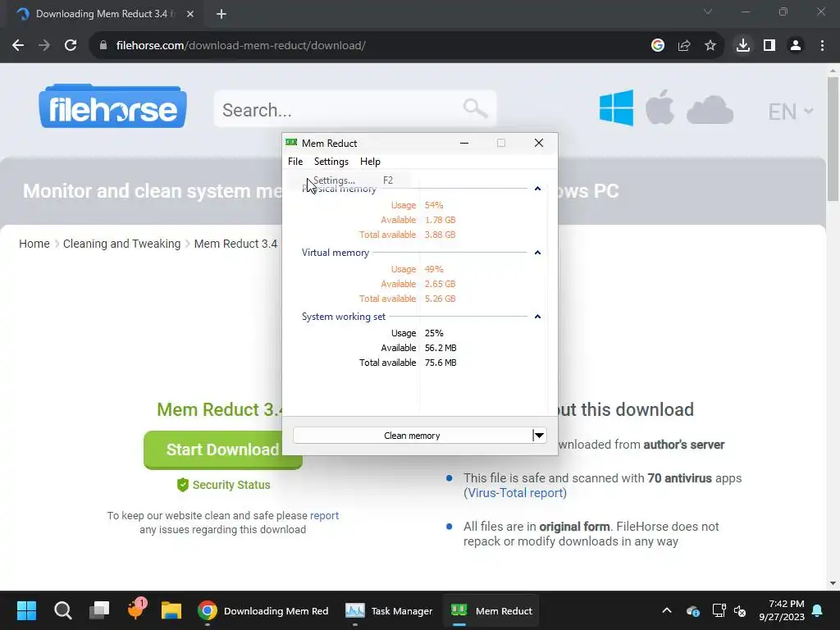Image resolution: width=840 pixels, height=630 pixels.
Task: Collapse the Virtual memory section
Action: pyautogui.click(x=537, y=253)
